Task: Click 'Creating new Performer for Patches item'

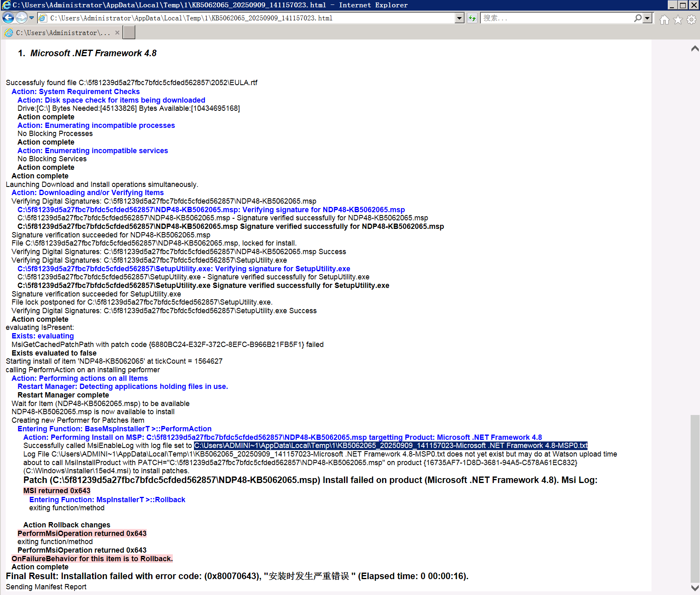Action: (x=78, y=420)
